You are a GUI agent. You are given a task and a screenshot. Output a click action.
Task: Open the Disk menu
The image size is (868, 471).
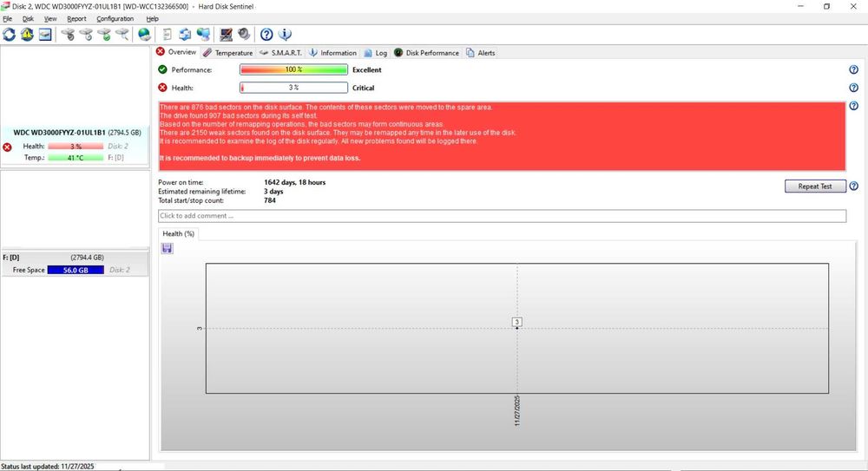pos(28,19)
